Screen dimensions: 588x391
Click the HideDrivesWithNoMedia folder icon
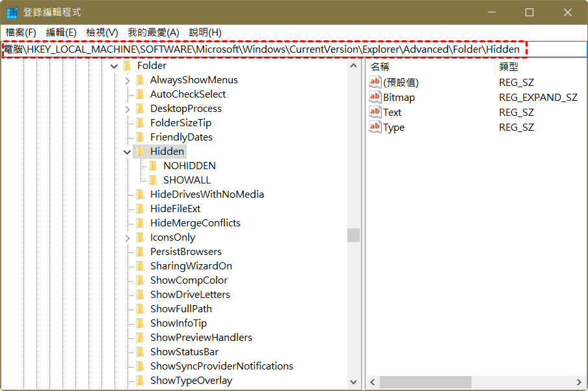pos(140,195)
